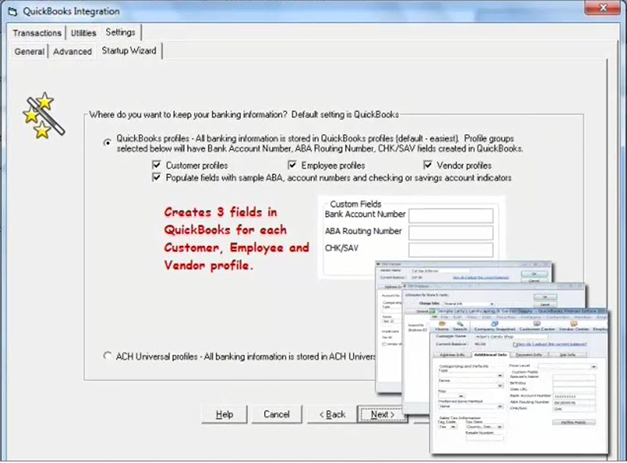Click Search icon in QuickBooks sample window
Screen dimensions: 627x463
pyautogui.click(x=460, y=325)
